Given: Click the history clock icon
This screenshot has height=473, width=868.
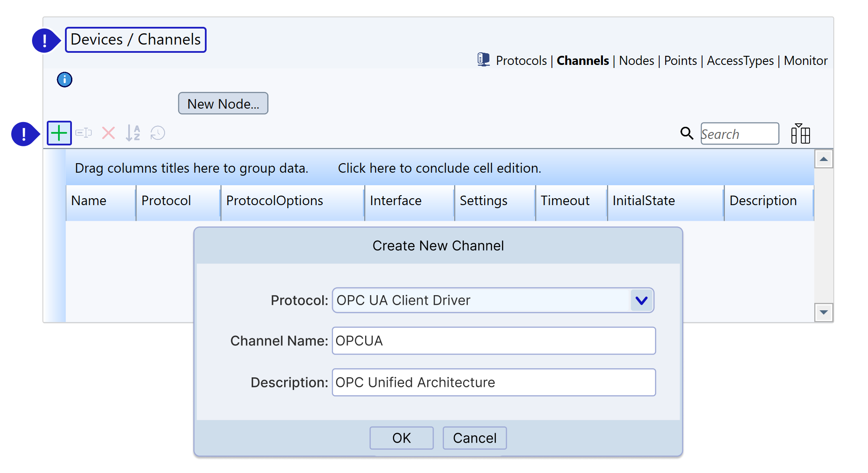Looking at the screenshot, I should click(158, 133).
